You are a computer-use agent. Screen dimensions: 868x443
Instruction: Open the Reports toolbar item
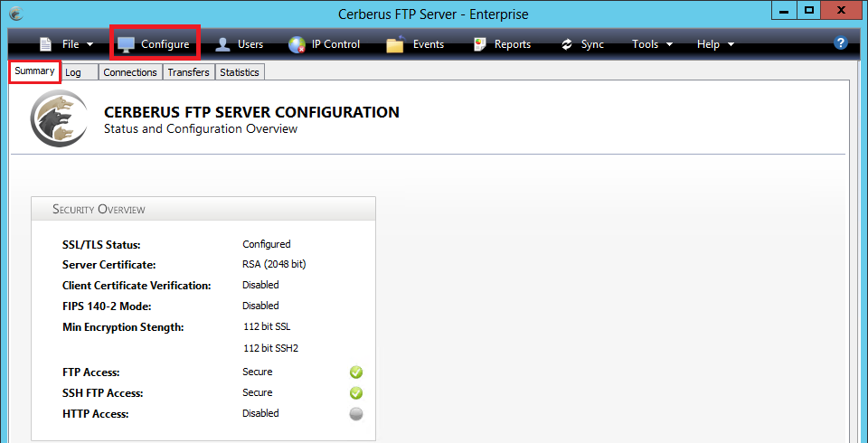(x=501, y=43)
